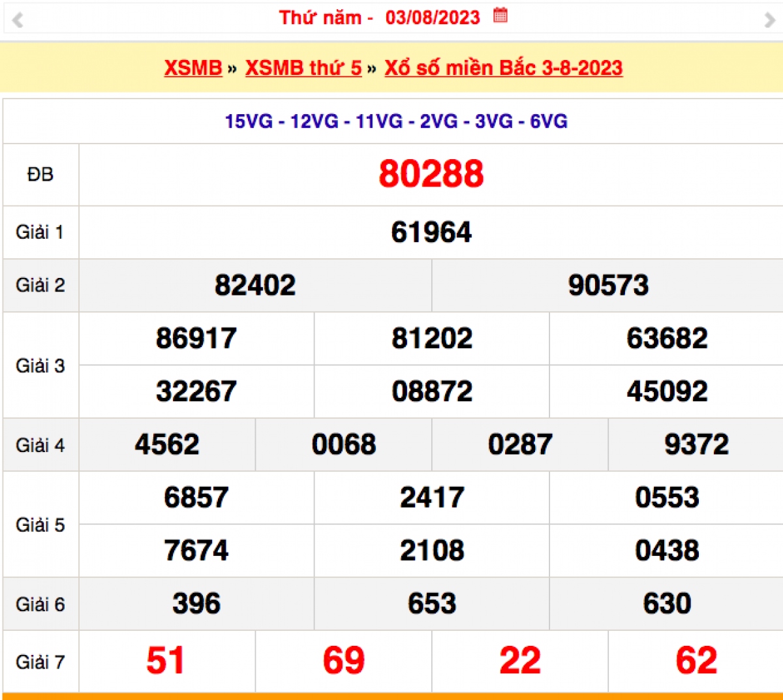Select Giải 7 number 62
The height and width of the screenshot is (700, 783).
tap(696, 660)
